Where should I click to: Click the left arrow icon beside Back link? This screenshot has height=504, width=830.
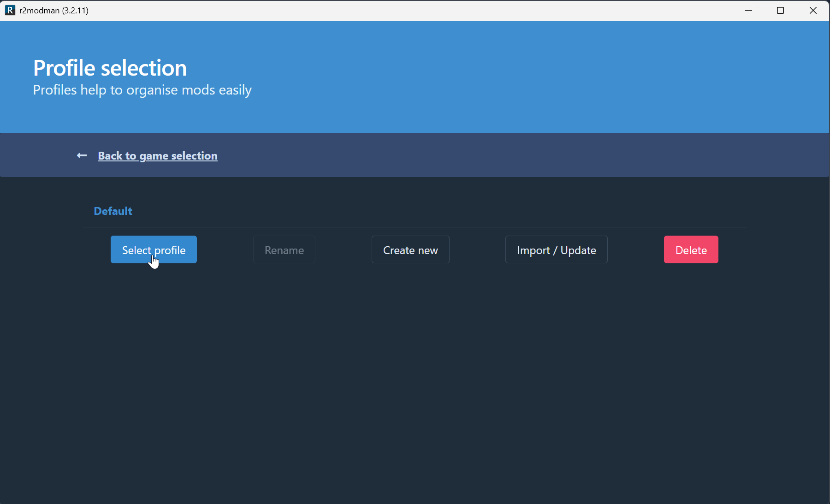coord(82,156)
